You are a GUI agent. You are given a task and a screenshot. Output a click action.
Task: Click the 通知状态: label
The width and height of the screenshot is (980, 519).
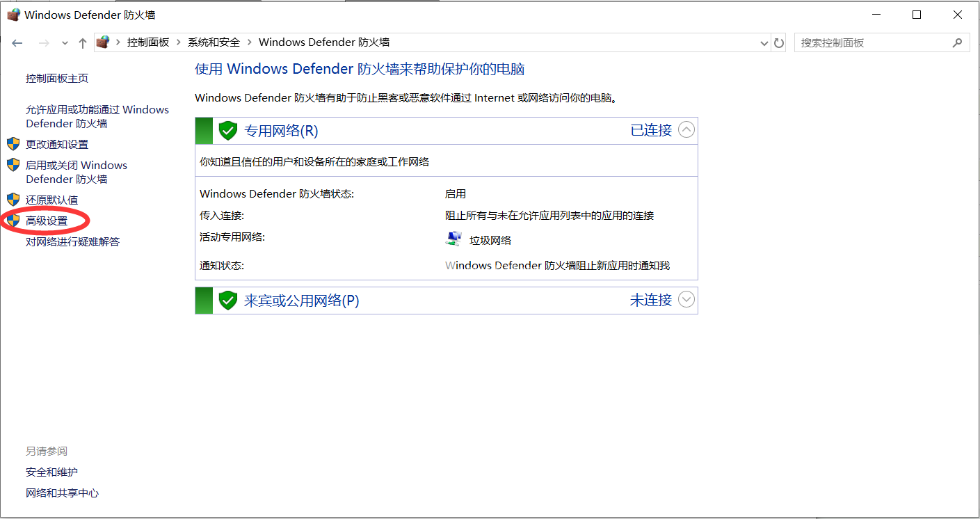coord(222,266)
